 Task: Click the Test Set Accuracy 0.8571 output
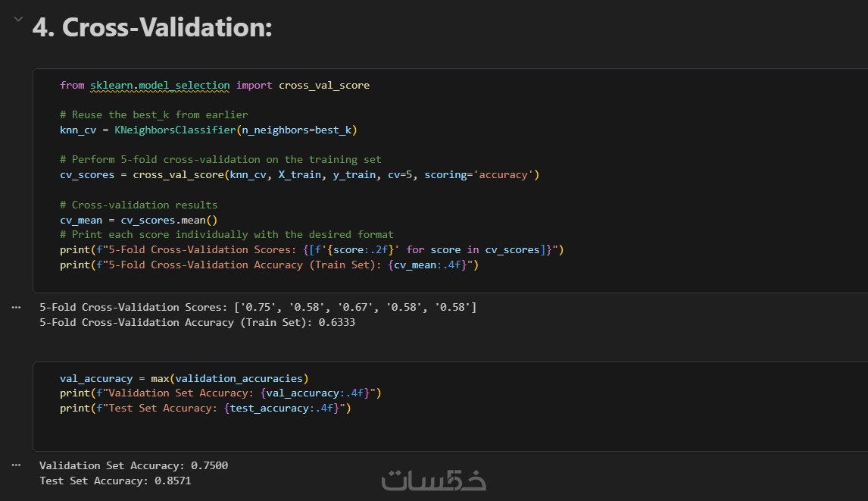point(120,481)
